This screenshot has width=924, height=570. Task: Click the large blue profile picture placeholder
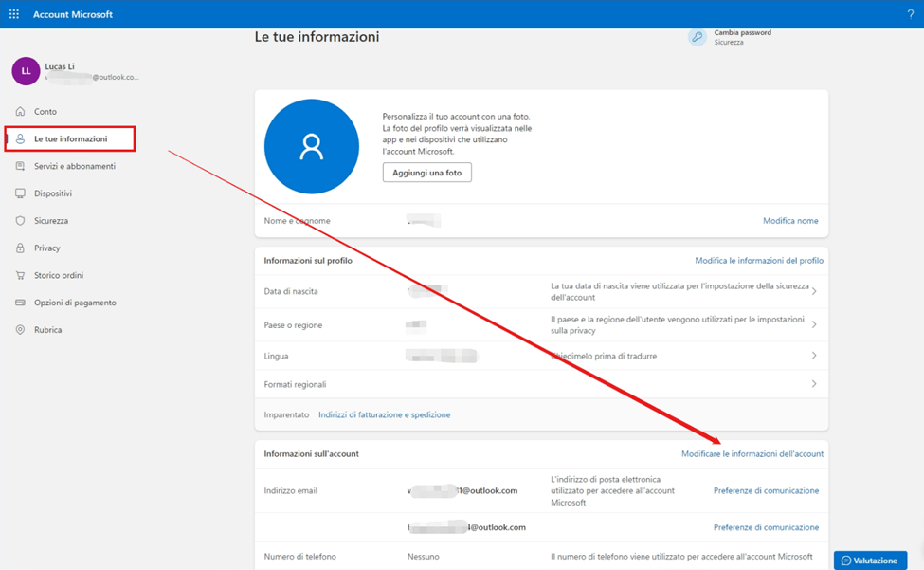312,146
